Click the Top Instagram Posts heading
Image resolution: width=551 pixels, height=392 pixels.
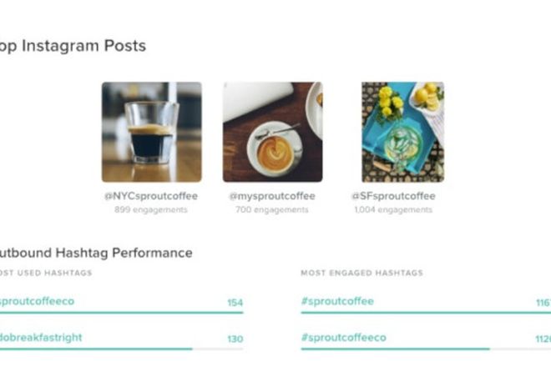[x=73, y=46]
